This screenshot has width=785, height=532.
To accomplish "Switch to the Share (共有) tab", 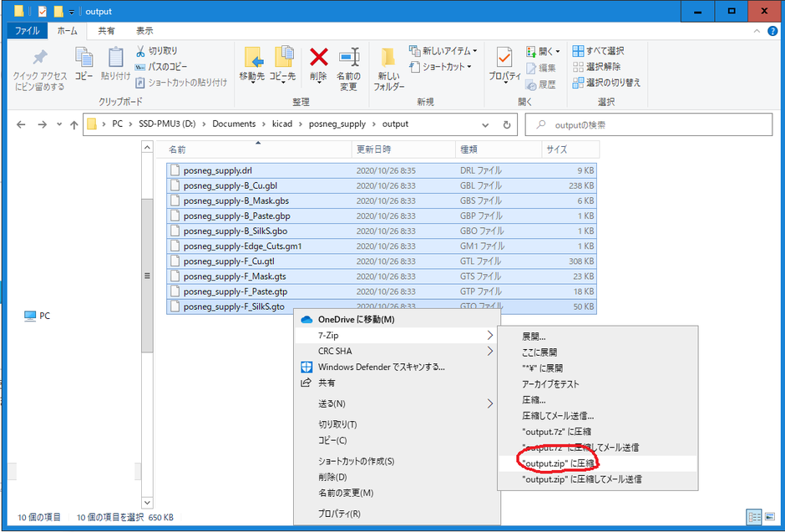I will (x=106, y=31).
